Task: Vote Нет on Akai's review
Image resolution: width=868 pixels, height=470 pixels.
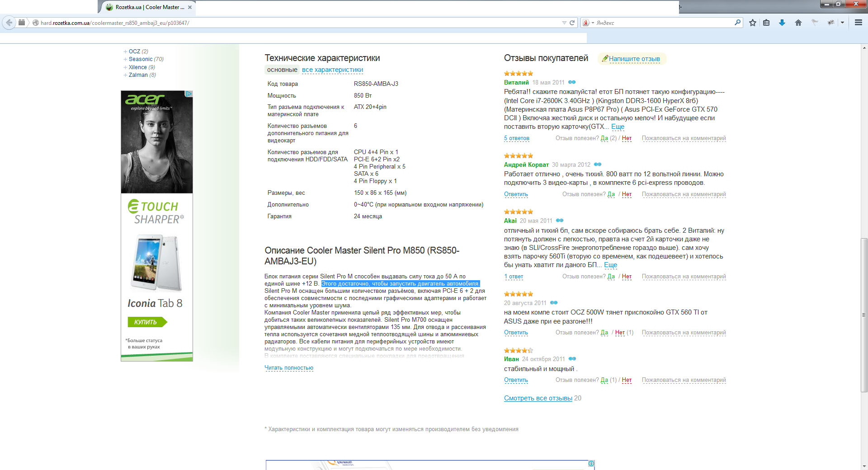Action: 627,277
